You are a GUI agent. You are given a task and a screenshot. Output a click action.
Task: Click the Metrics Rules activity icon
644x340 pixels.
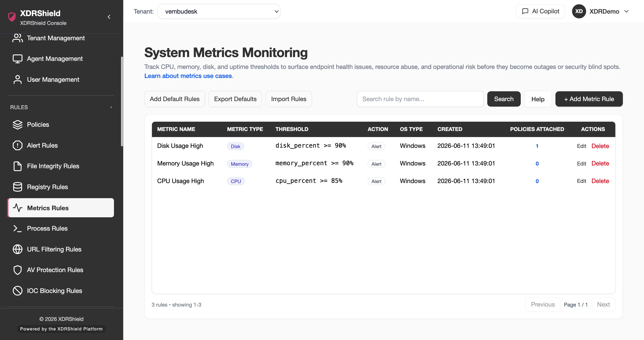tap(17, 208)
